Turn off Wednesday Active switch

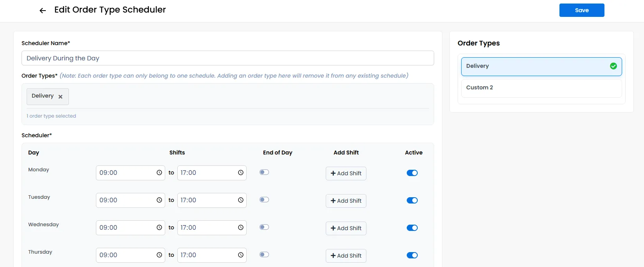(412, 228)
